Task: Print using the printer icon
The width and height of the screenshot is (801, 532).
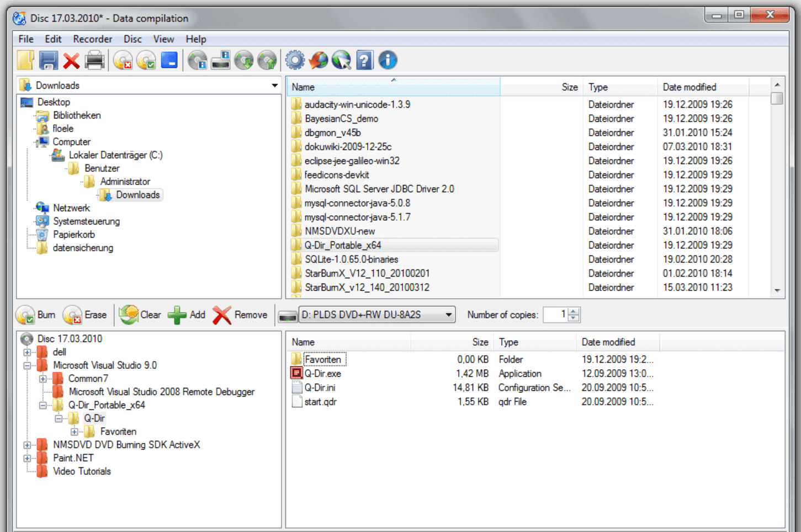Action: coord(94,60)
